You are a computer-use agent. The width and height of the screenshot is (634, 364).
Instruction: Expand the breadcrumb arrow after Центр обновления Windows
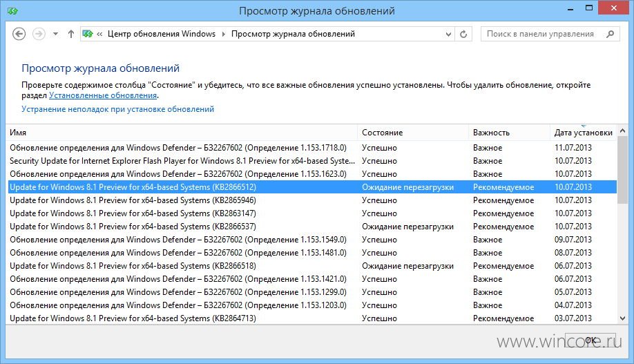click(223, 35)
